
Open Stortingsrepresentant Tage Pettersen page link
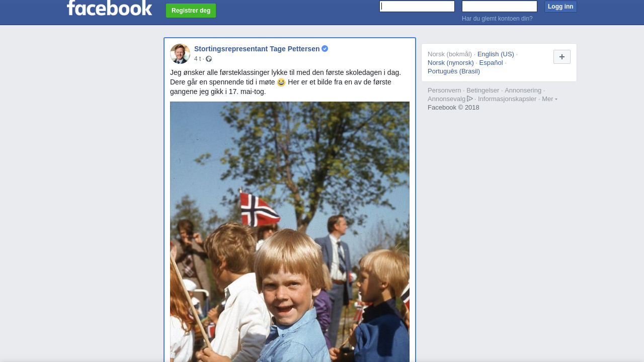[257, 49]
